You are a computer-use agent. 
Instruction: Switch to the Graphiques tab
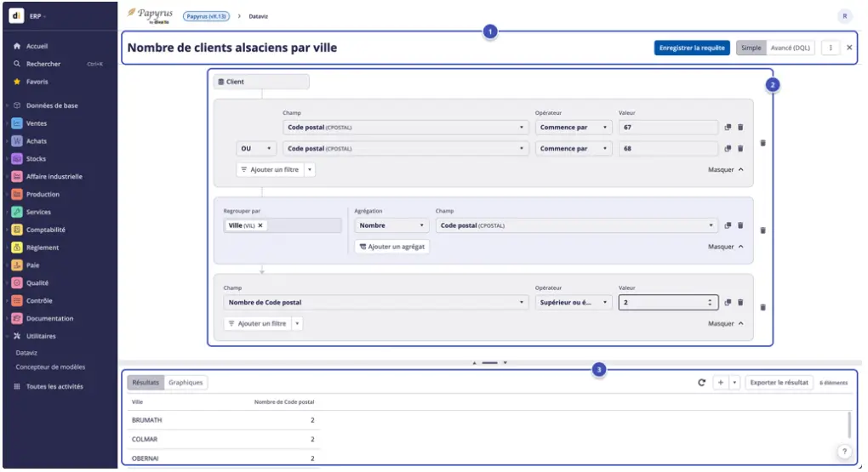(186, 383)
